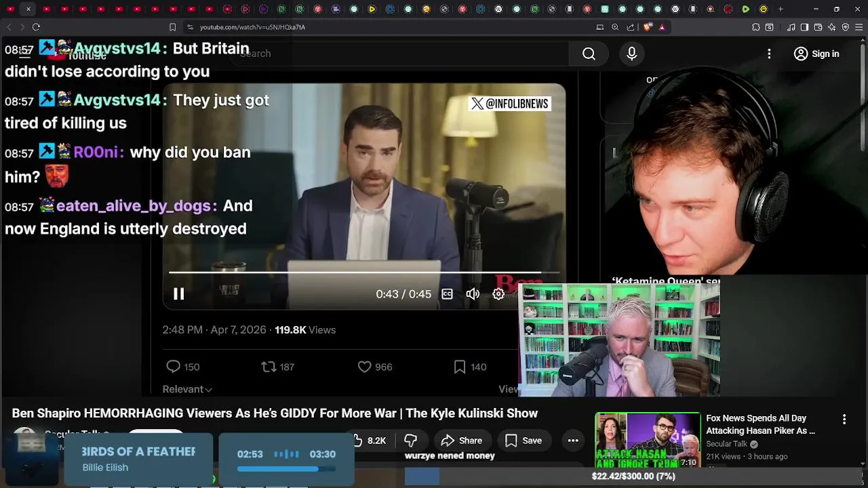Open the media control music note icon

(x=791, y=27)
